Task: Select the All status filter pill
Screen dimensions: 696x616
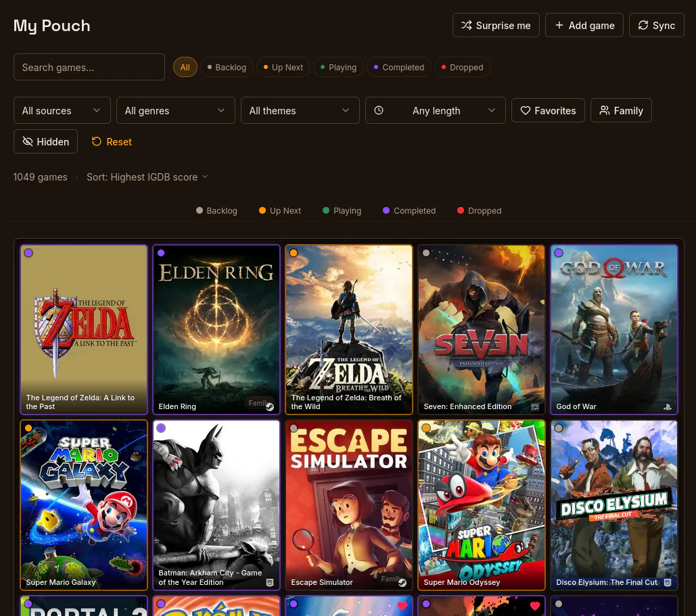Action: pyautogui.click(x=185, y=68)
